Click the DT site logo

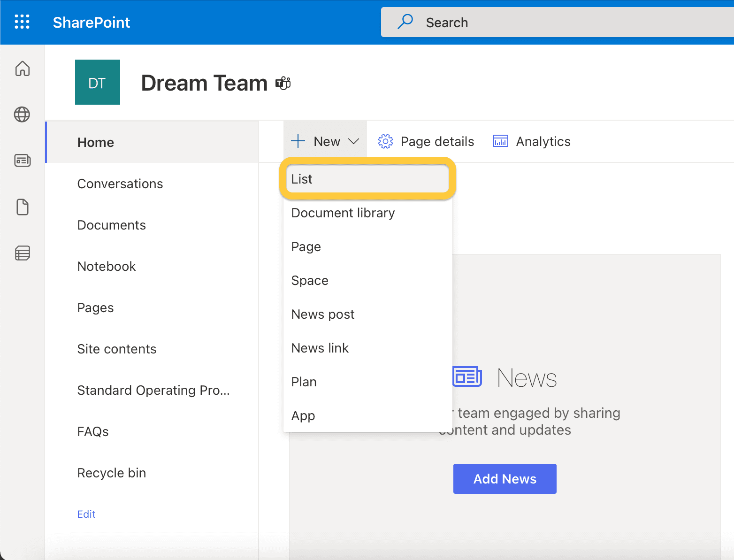(x=97, y=82)
